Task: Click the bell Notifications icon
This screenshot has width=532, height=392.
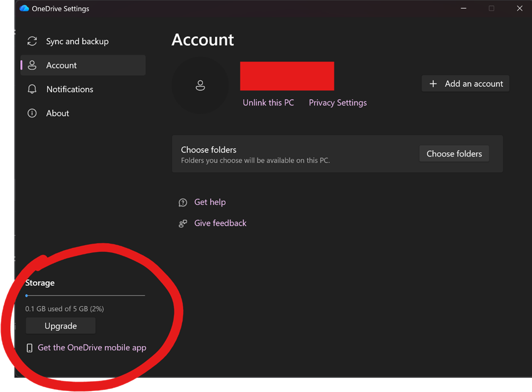Action: [x=32, y=89]
